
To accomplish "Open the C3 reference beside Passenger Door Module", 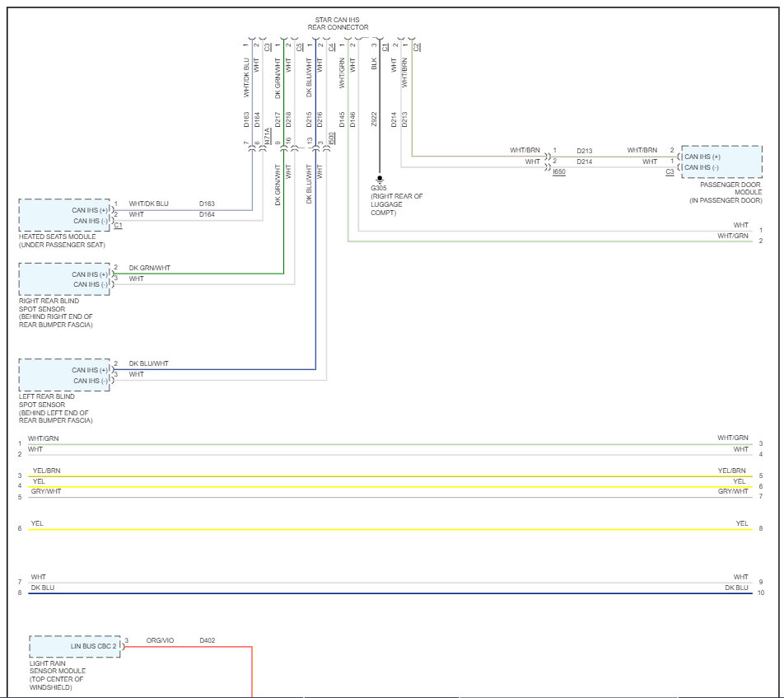I will tap(670, 171).
